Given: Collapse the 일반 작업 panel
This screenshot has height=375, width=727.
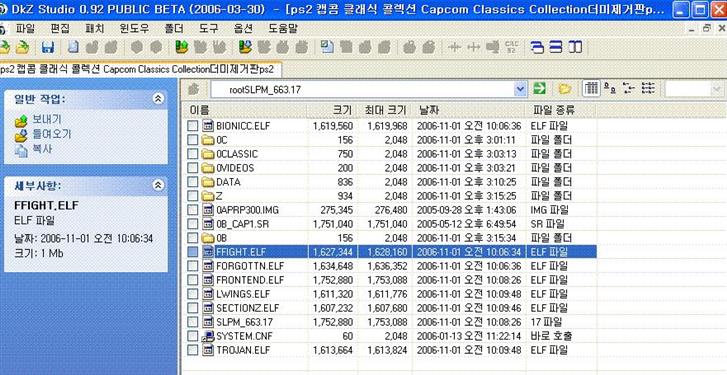Looking at the screenshot, I should (158, 98).
